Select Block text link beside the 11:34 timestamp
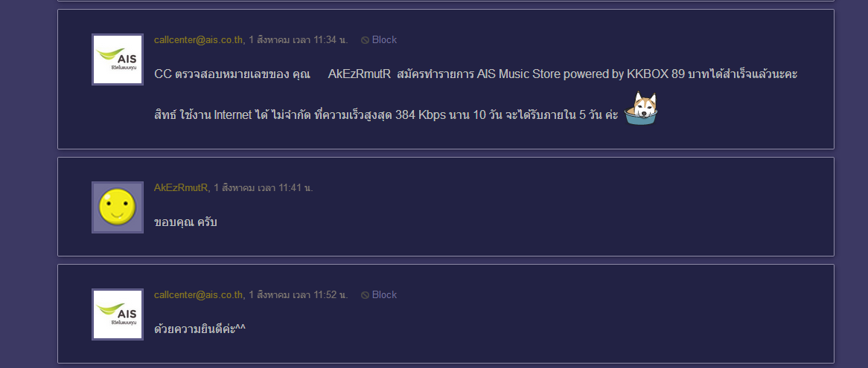Screen dimensions: 868x368 pyautogui.click(x=384, y=40)
